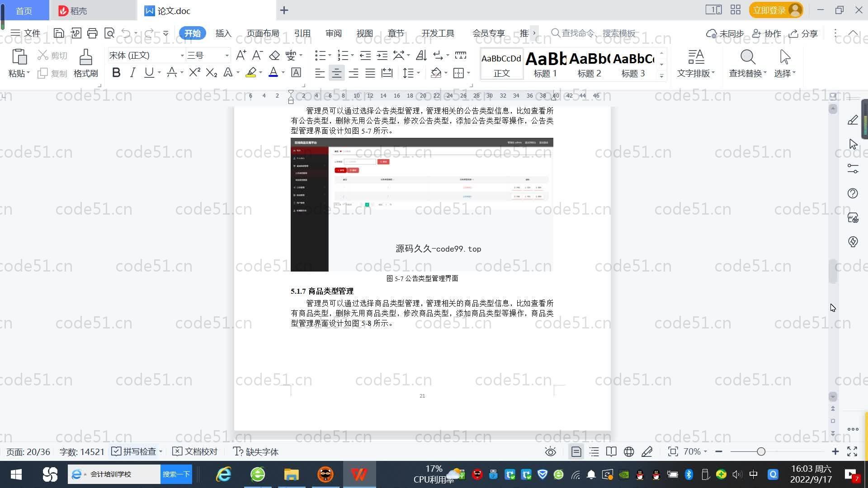Apply subscript X₂ formatting
Screen dimensions: 868x488
[x=211, y=72]
